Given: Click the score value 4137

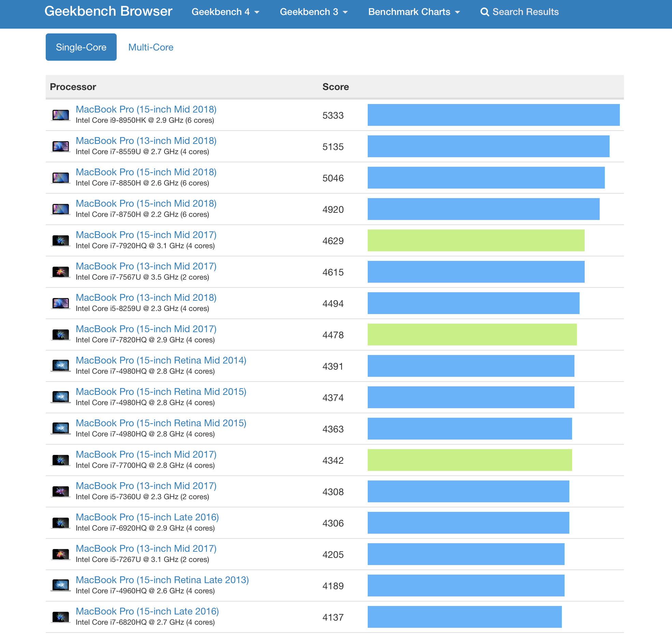Looking at the screenshot, I should pos(333,618).
